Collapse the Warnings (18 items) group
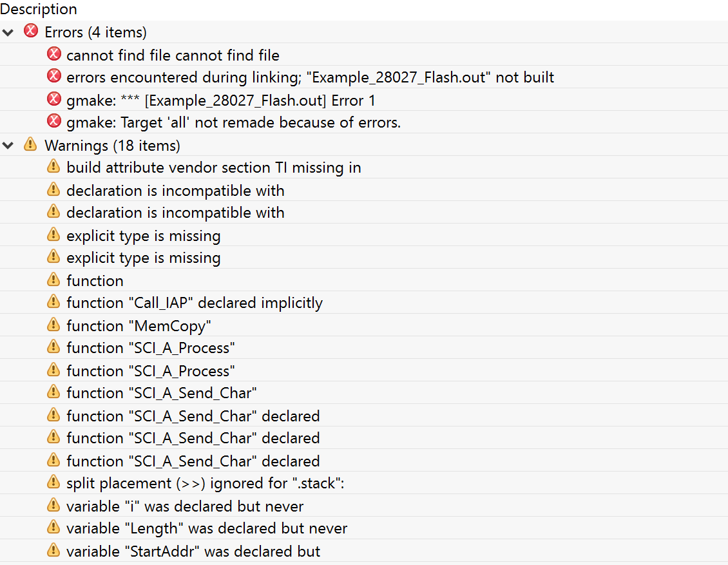Viewport: 728px width, 565px height. (x=8, y=145)
